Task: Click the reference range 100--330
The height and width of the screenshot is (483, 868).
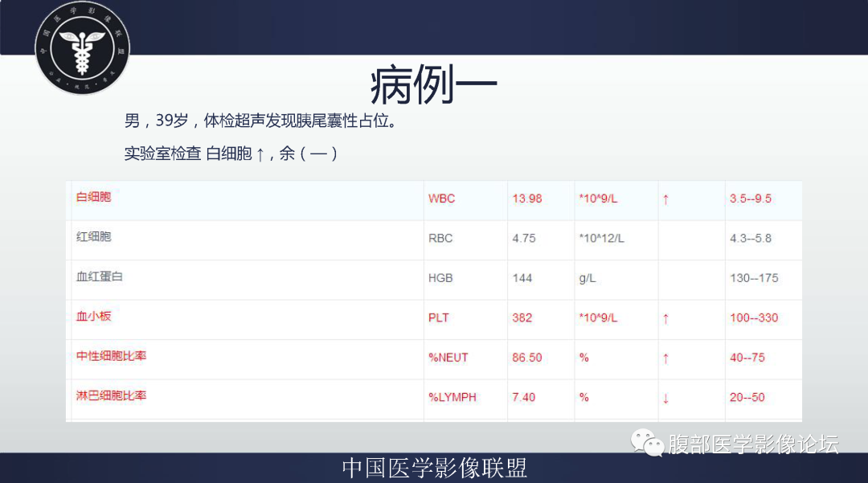Action: (x=754, y=318)
